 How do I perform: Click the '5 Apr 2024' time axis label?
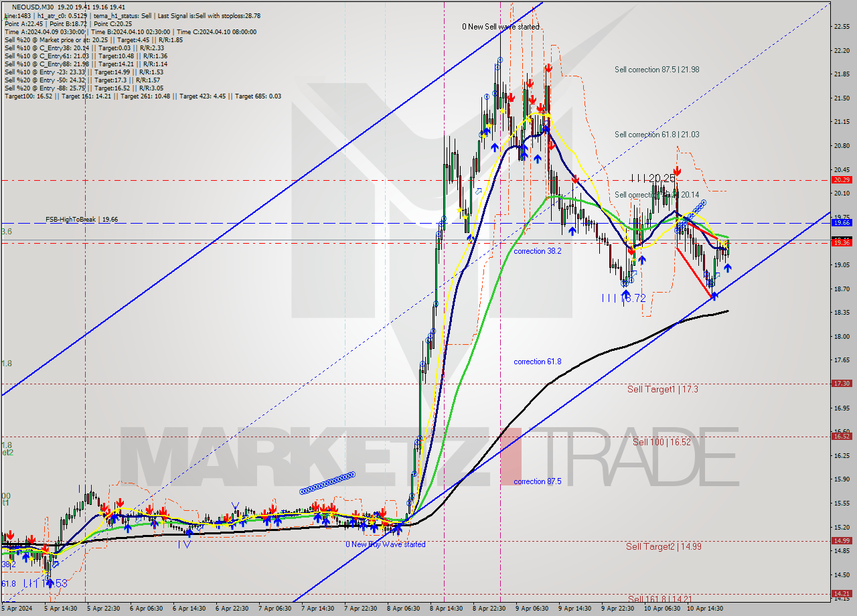point(16,609)
